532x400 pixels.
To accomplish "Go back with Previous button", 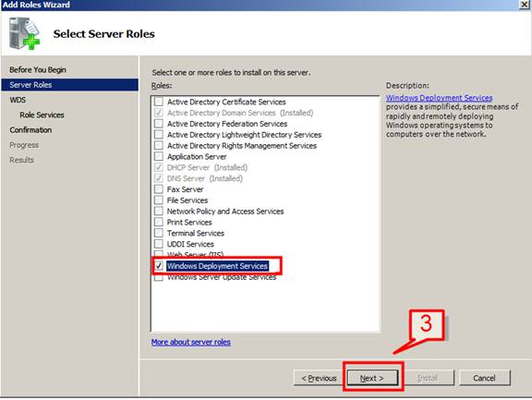I will pyautogui.click(x=319, y=378).
